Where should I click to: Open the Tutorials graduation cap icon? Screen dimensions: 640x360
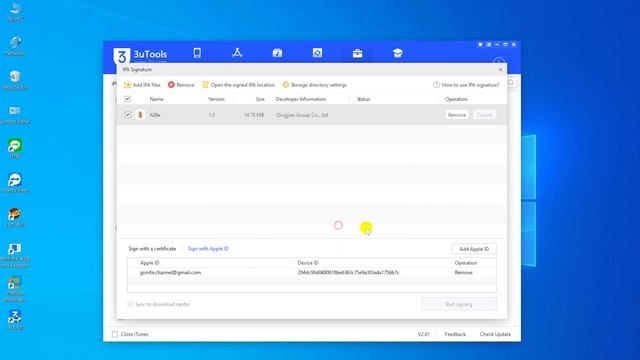tap(398, 53)
